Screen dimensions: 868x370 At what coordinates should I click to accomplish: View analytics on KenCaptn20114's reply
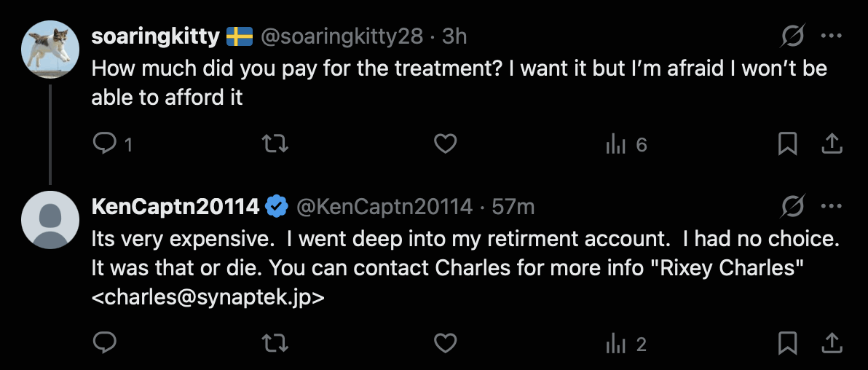616,343
